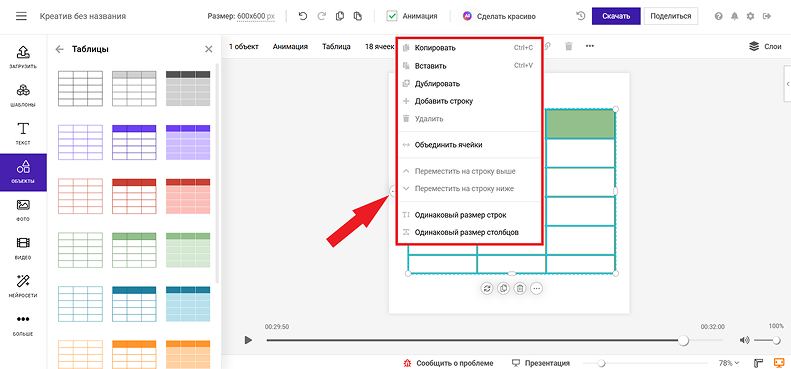Viewport: 791px width, 369px height.
Task: Click the timeline playback slider handle
Action: pyautogui.click(x=683, y=340)
